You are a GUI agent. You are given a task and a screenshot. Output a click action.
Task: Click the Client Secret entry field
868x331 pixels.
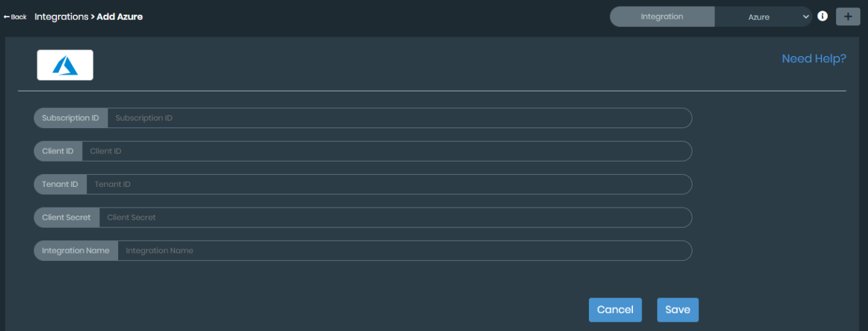[x=395, y=217]
